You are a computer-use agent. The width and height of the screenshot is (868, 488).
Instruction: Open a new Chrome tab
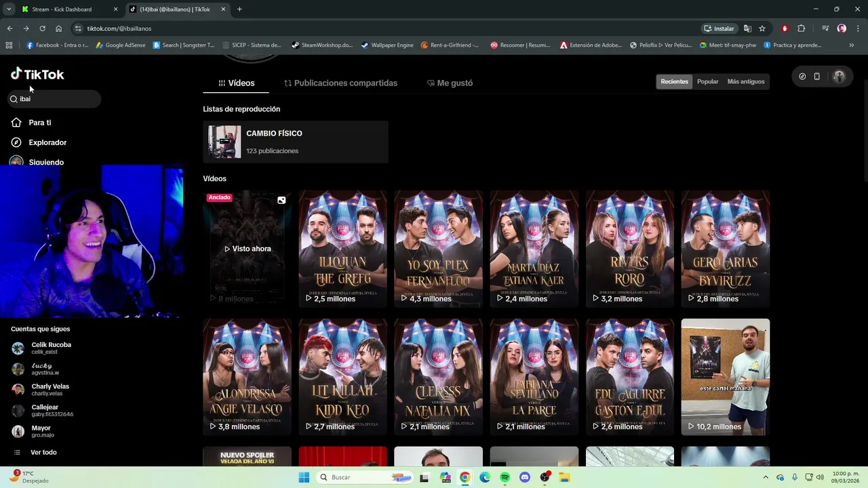(239, 9)
